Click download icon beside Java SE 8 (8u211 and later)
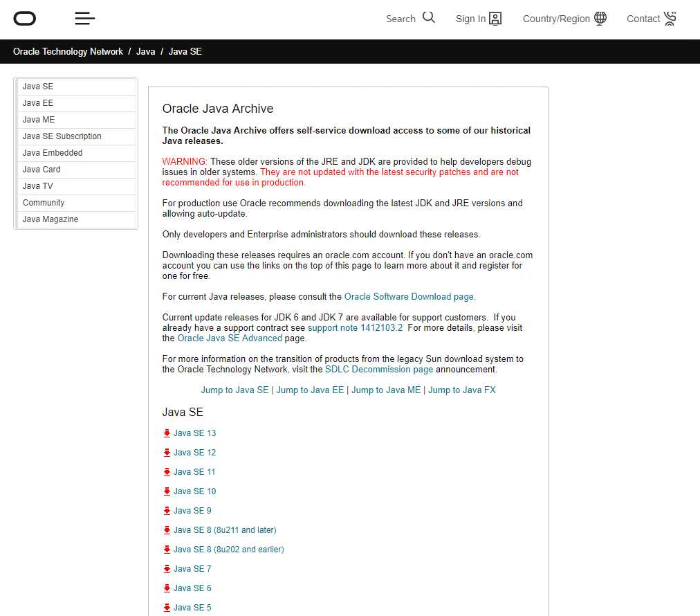Image resolution: width=700 pixels, height=616 pixels. click(x=167, y=530)
